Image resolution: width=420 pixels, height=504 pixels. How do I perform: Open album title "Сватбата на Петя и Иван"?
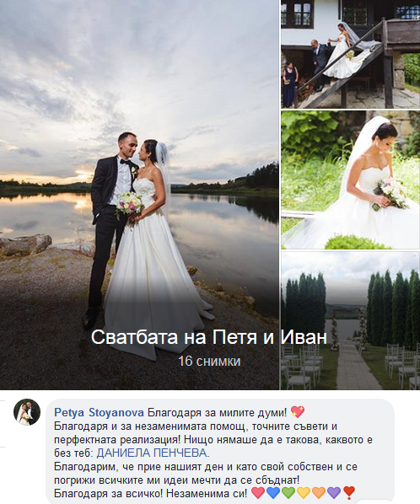(209, 337)
